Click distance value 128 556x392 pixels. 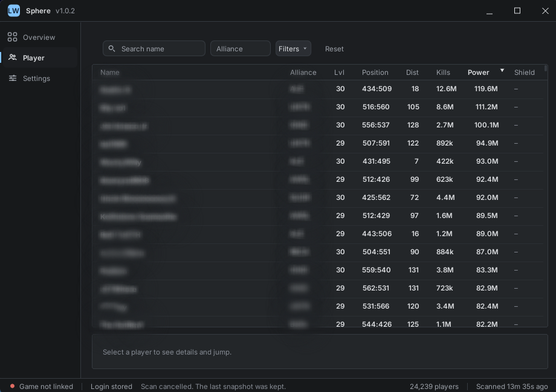pos(413,125)
